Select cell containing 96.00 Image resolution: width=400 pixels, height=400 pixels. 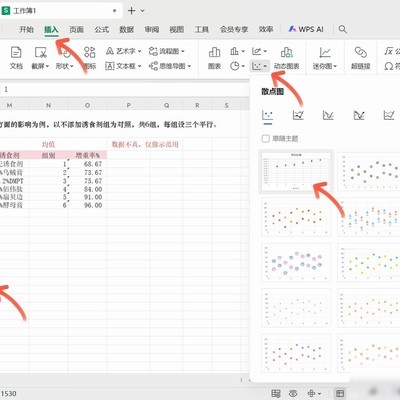tap(87, 205)
